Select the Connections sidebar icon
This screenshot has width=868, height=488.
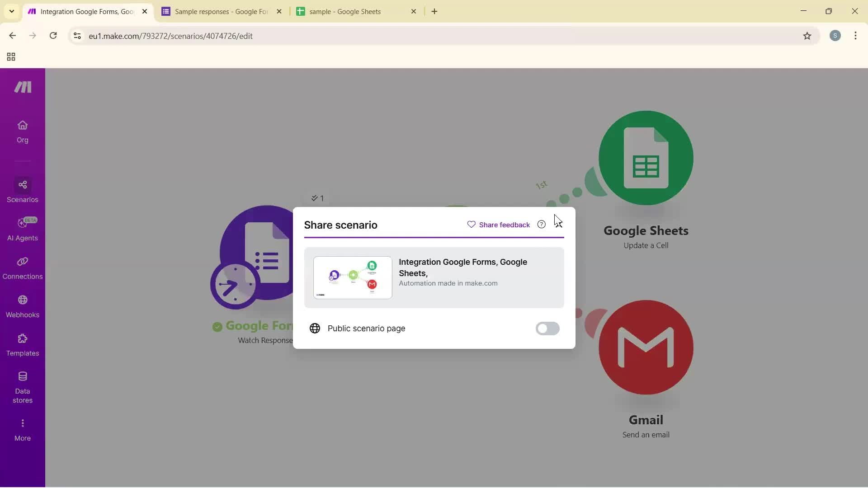(x=22, y=267)
